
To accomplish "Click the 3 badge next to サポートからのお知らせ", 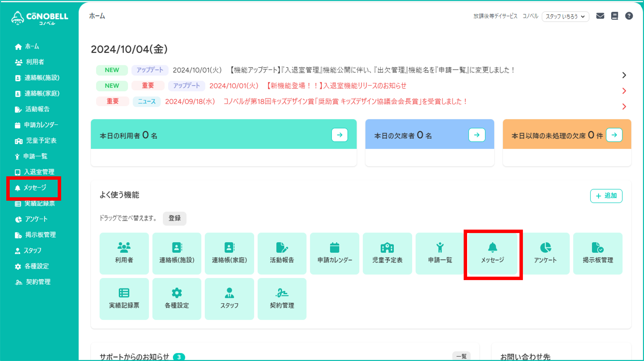I will pos(179,357).
